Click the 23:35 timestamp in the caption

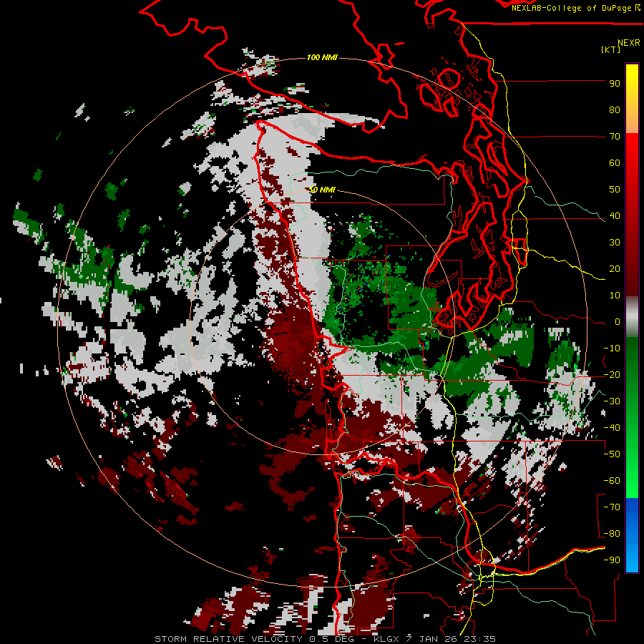coord(479,639)
